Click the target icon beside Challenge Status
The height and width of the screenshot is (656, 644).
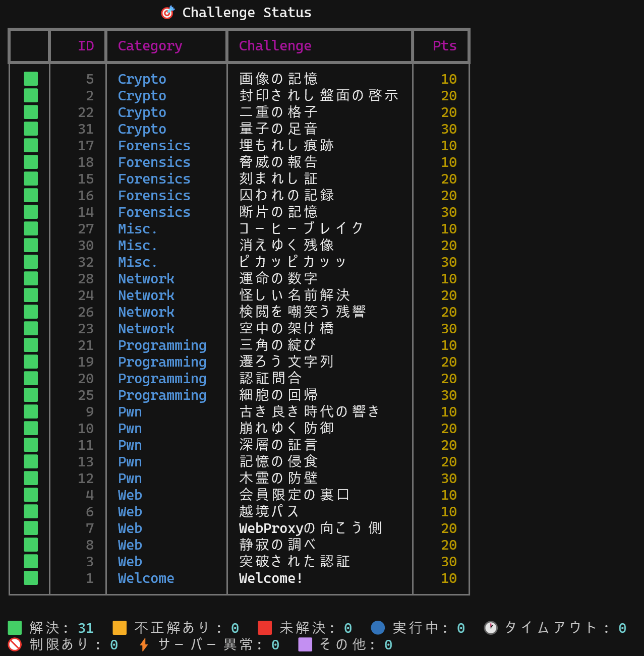point(168,12)
